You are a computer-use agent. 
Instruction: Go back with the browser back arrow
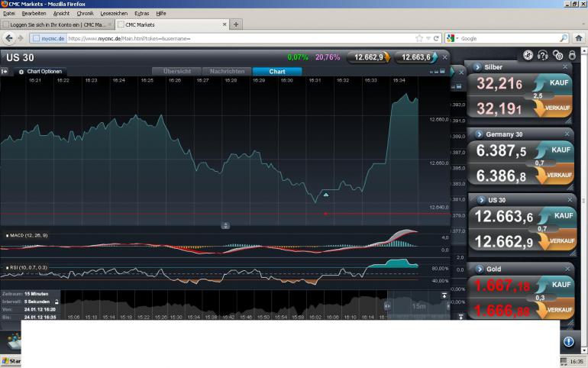click(x=9, y=38)
